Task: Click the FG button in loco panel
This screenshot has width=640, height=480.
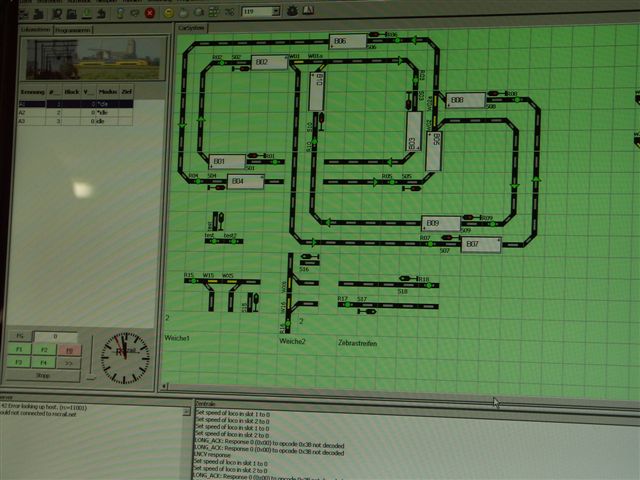Action: pos(18,337)
